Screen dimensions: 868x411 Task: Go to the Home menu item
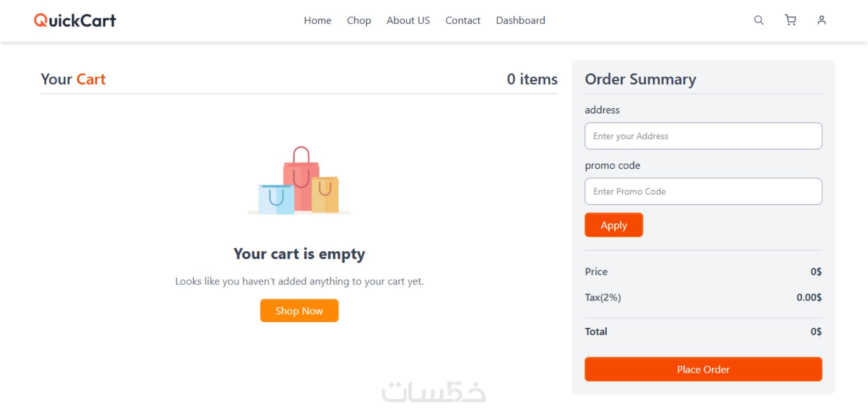click(317, 20)
